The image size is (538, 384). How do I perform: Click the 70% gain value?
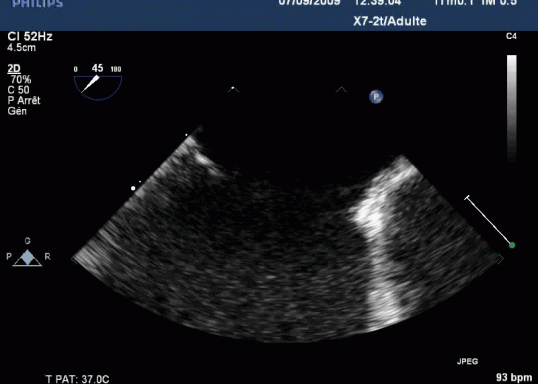coord(21,80)
